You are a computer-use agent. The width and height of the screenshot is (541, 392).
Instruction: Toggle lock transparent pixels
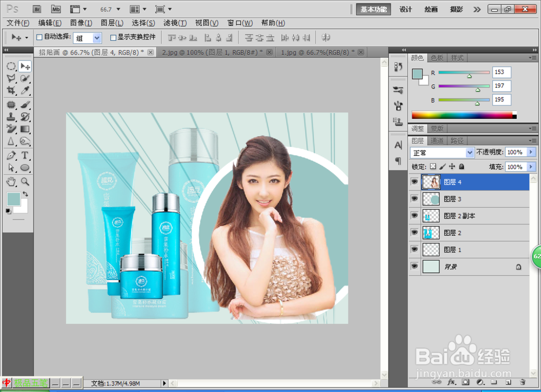point(433,167)
